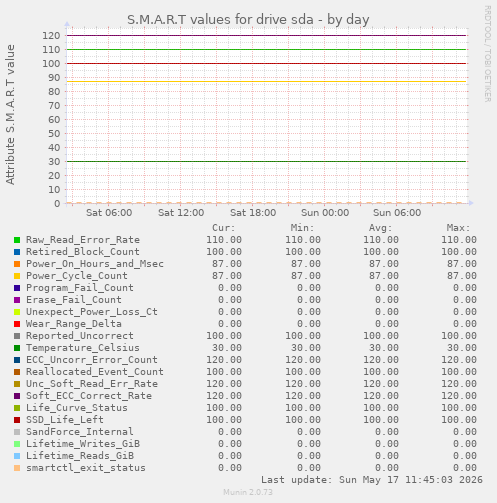The width and height of the screenshot is (497, 503).
Task: Click the light green Lifetime_Writes_GiB swatch
Action: [17, 444]
